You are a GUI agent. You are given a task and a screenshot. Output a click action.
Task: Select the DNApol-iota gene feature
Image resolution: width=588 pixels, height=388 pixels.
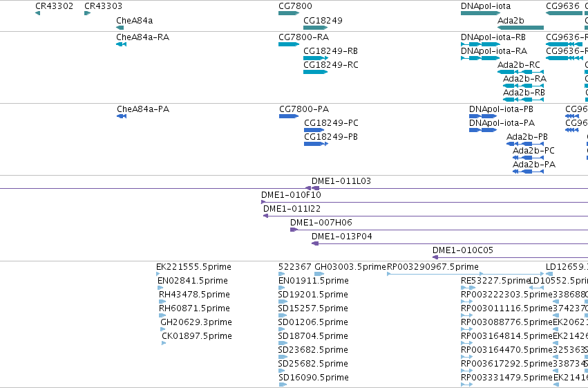click(x=480, y=13)
